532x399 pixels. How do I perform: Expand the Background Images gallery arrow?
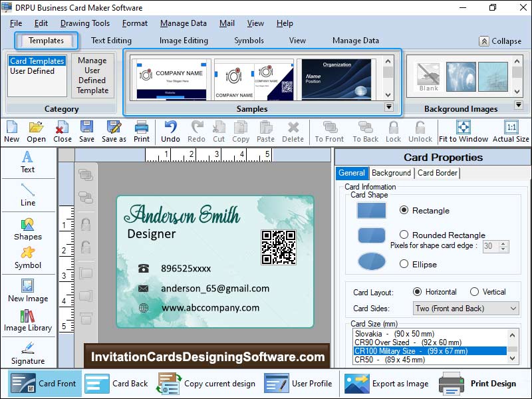(x=518, y=105)
